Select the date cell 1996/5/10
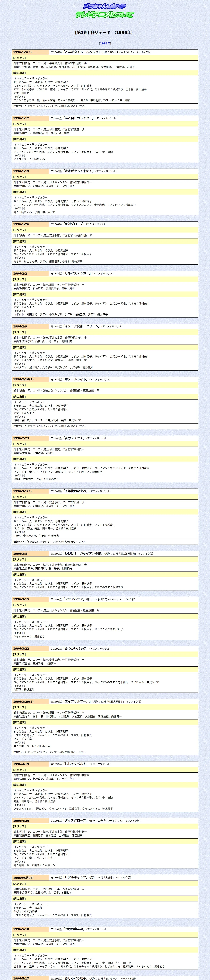Screen dimensions: 210x980 30,929
